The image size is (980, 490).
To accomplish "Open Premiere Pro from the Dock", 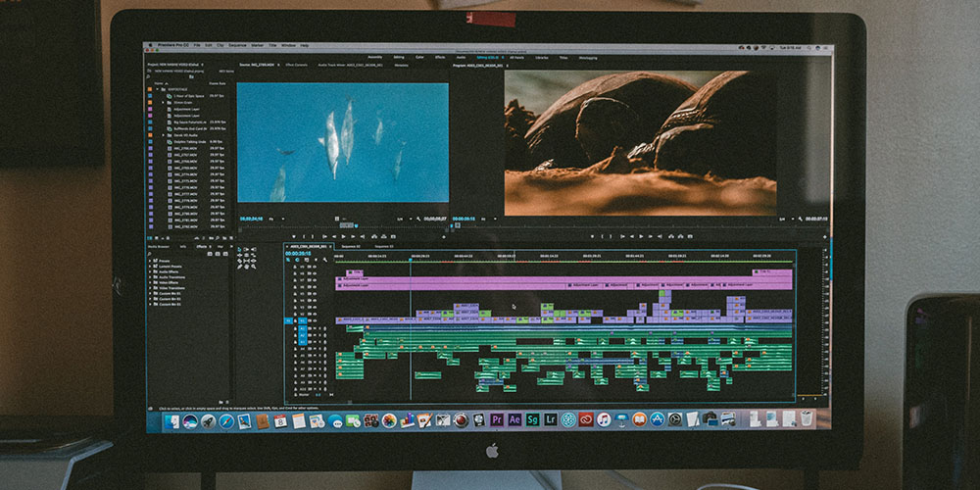I will coord(497,419).
